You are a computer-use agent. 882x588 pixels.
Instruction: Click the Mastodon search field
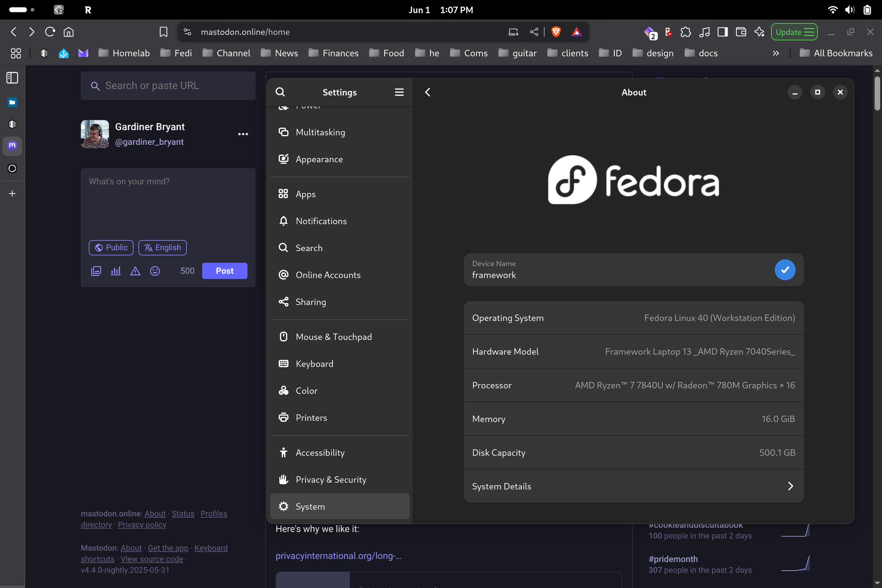tap(168, 86)
